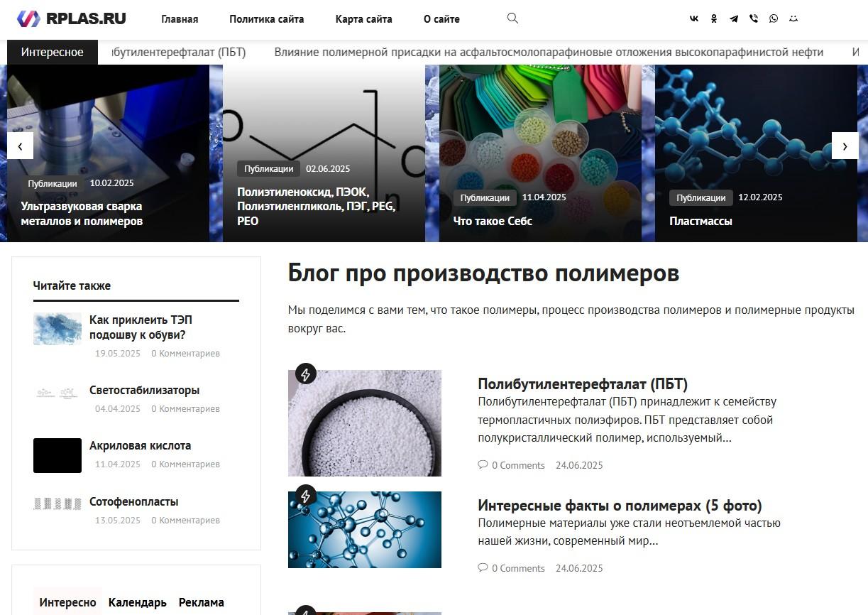Open ticker link about полимерной присадки

[x=549, y=52]
